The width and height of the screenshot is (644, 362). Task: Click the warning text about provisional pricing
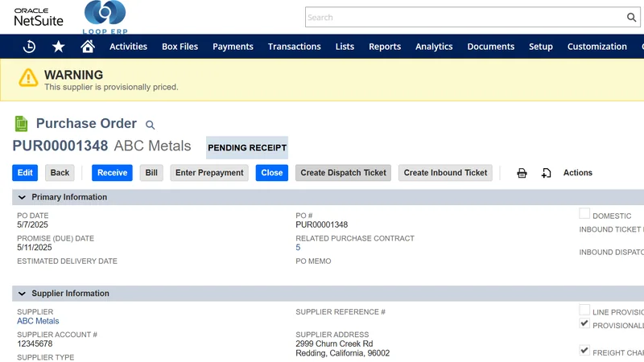(x=111, y=87)
